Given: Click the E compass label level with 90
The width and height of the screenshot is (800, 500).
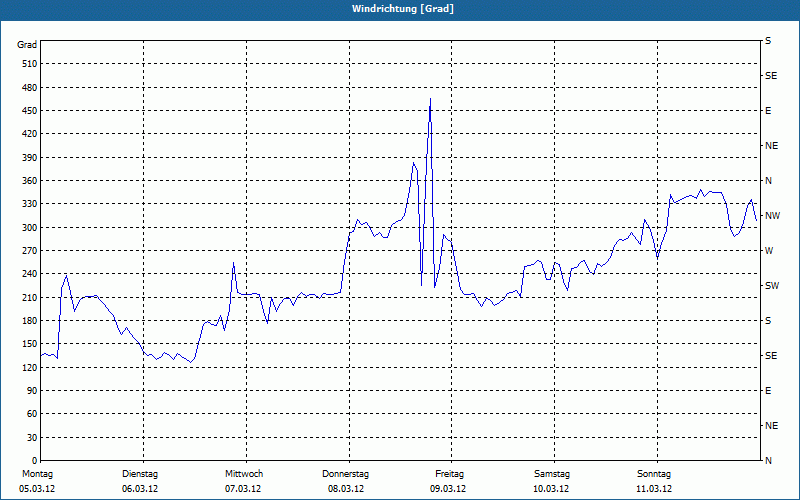Looking at the screenshot, I should coord(768,391).
